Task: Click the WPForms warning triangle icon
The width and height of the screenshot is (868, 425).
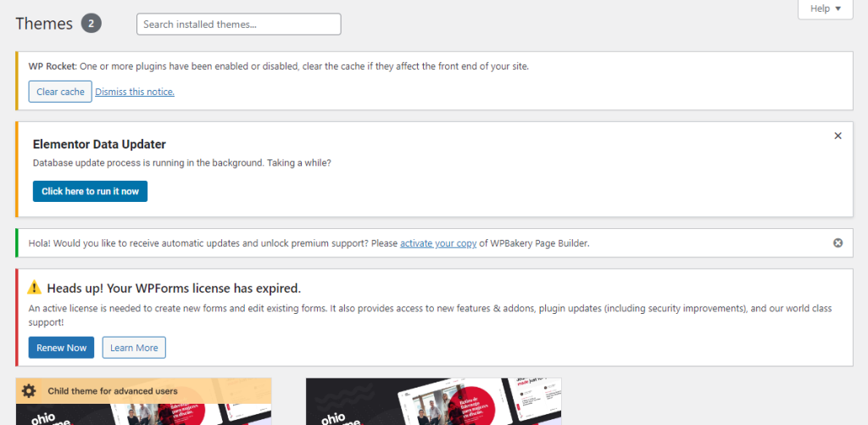Action: pyautogui.click(x=35, y=288)
